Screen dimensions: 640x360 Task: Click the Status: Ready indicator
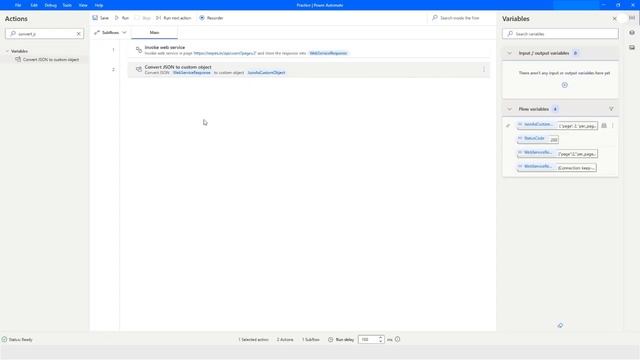[17, 339]
